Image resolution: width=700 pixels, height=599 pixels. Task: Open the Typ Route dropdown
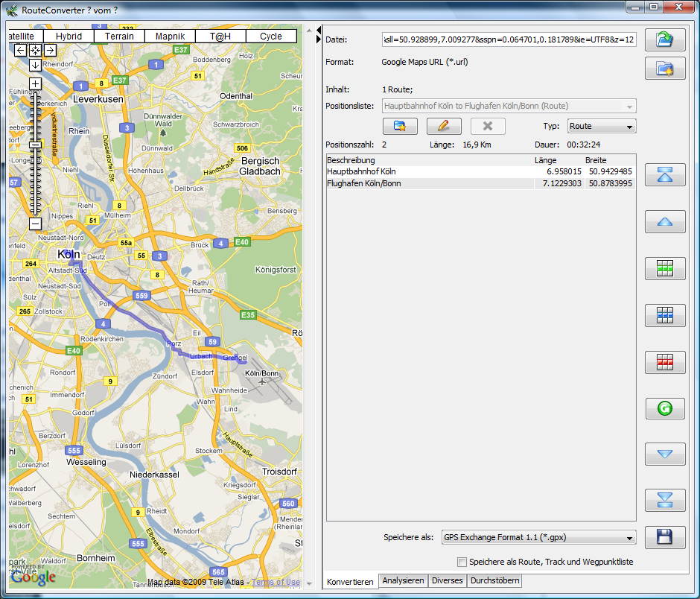(x=602, y=126)
